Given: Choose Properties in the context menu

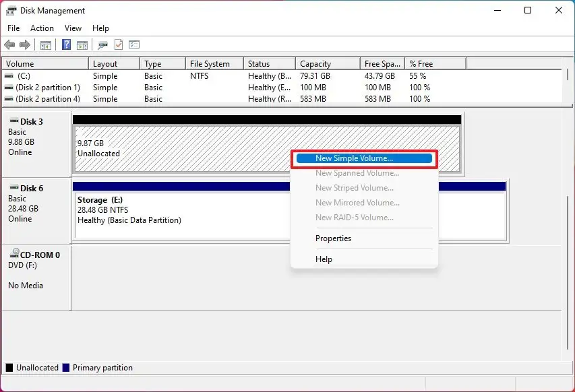Looking at the screenshot, I should pos(333,238).
